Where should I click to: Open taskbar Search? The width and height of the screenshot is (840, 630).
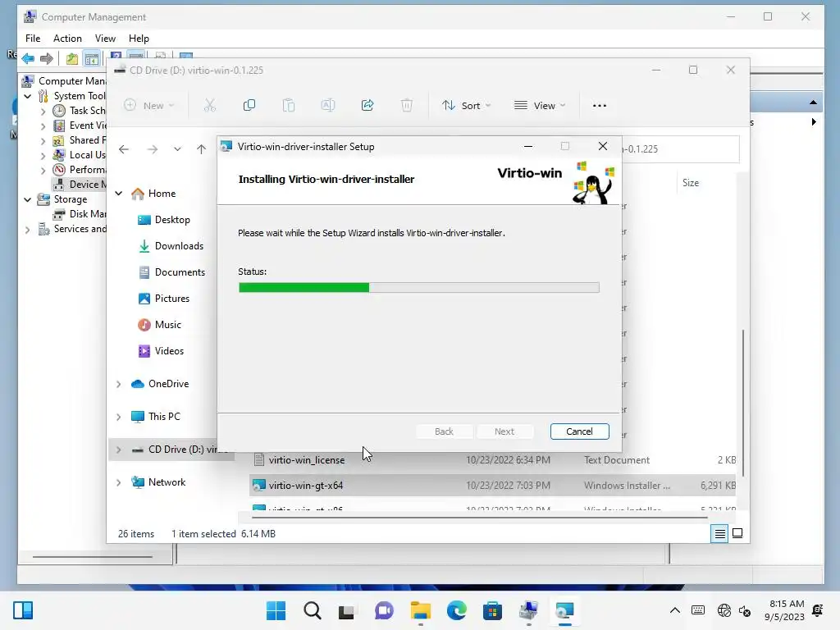click(x=312, y=610)
